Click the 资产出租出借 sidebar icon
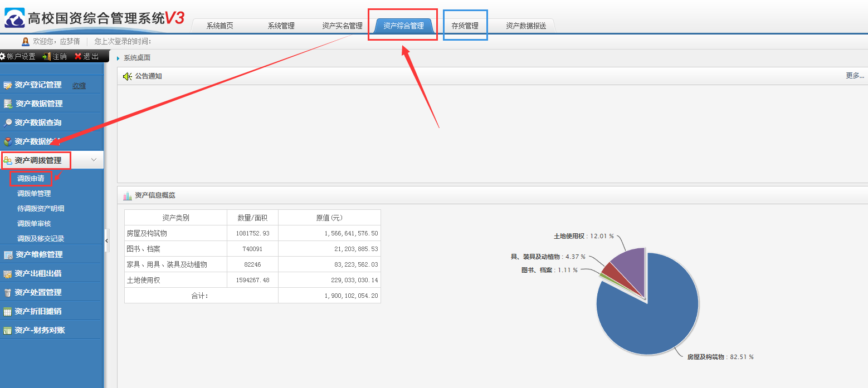 [x=8, y=274]
